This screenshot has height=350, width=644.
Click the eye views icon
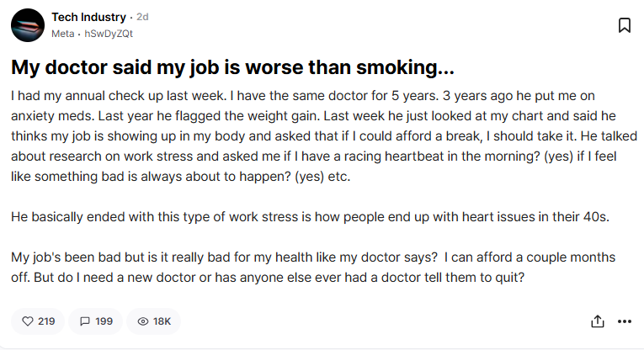coord(143,321)
